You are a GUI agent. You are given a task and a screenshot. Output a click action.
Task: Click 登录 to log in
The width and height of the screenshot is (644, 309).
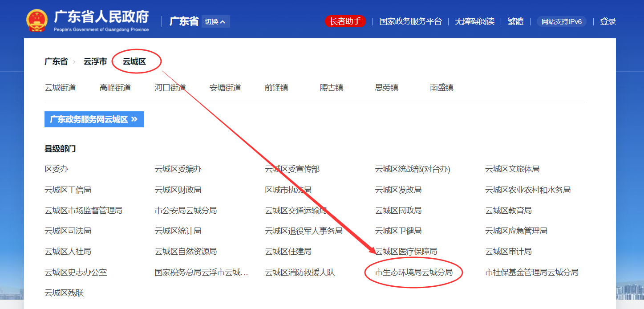pos(608,21)
